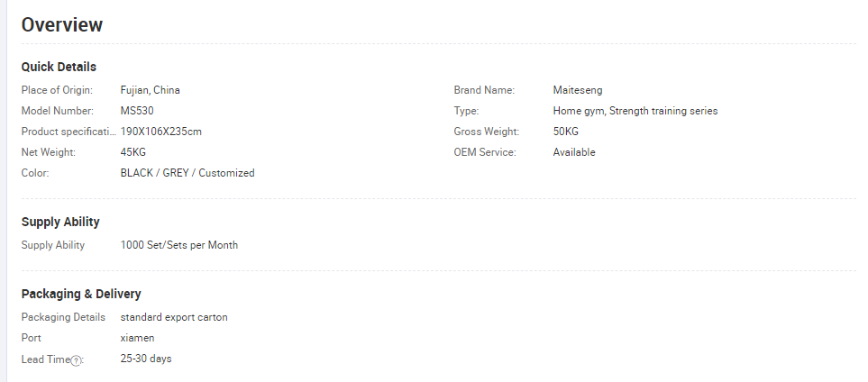Click the Supply Ability section heading
This screenshot has width=868, height=382.
(60, 222)
